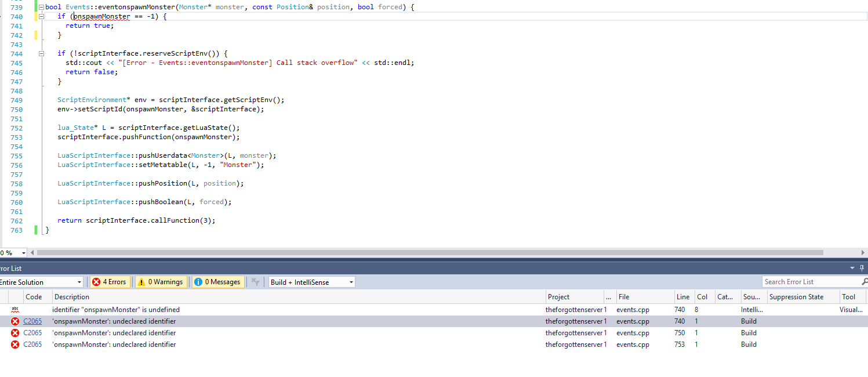Sort error list by truncated Category column header
Screen dimensions: 868x377
click(x=727, y=297)
